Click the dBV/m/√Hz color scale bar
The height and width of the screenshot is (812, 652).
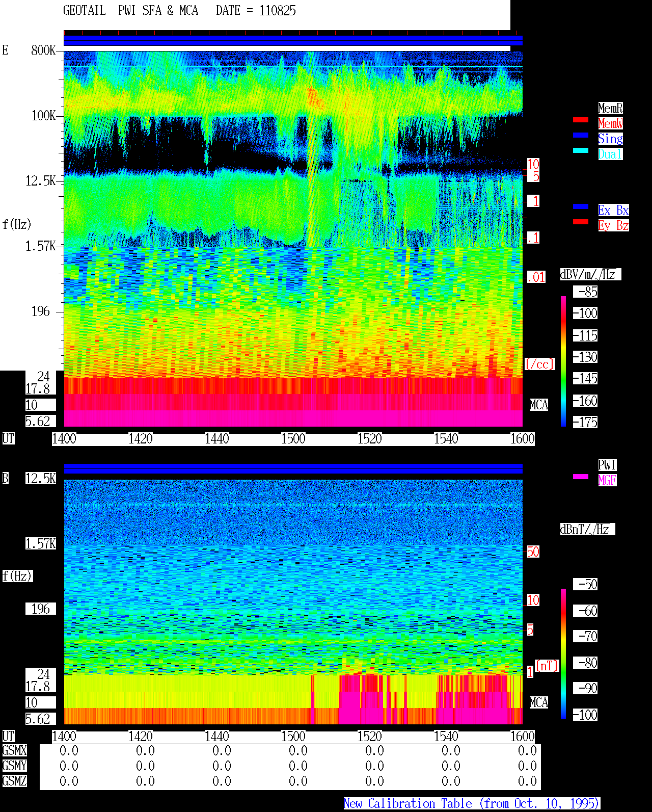[x=563, y=361]
